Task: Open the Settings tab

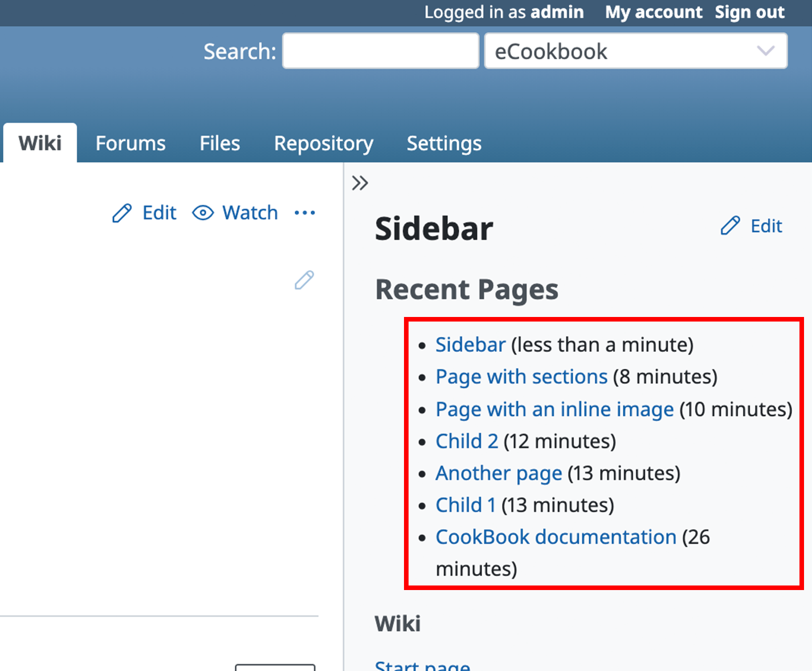Action: tap(443, 143)
